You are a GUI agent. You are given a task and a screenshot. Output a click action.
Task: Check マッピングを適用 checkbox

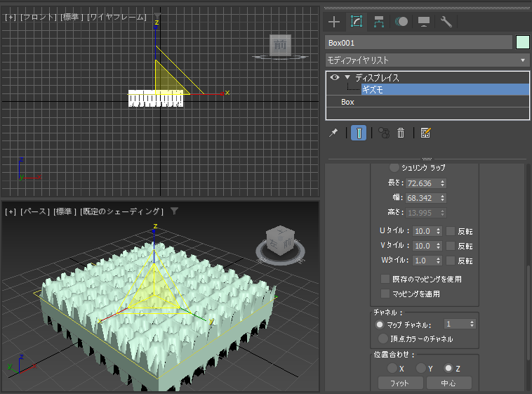pyautogui.click(x=385, y=294)
